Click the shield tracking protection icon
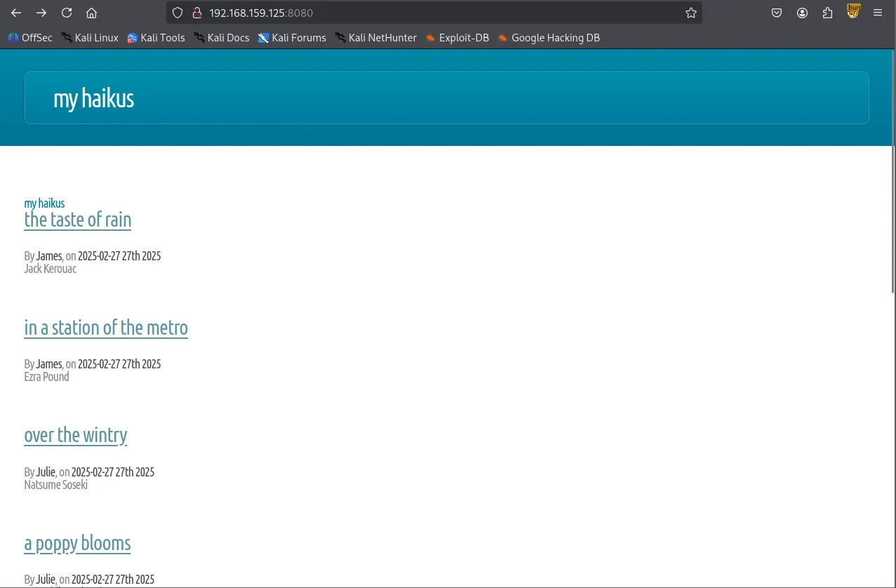This screenshot has width=896, height=588. 178,13
